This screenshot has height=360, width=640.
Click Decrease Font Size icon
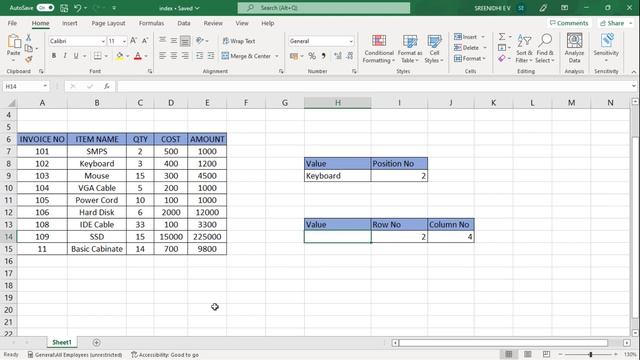pyautogui.click(x=145, y=41)
